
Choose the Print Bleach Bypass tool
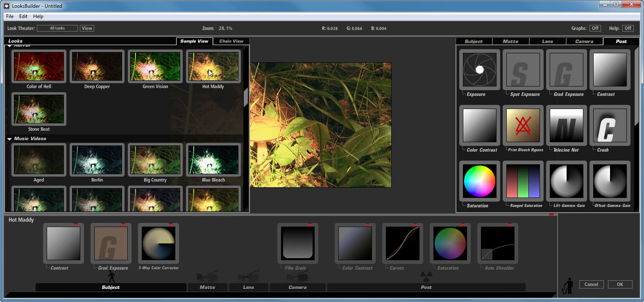(x=523, y=125)
